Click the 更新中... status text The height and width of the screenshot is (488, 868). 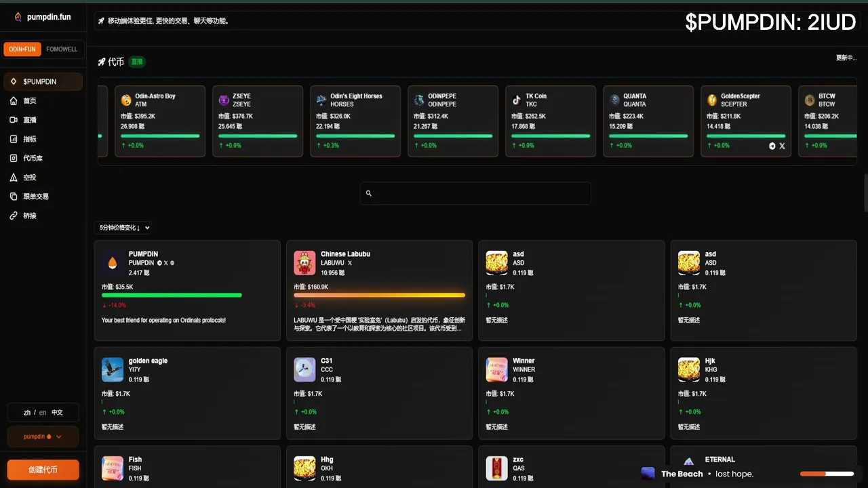point(846,58)
